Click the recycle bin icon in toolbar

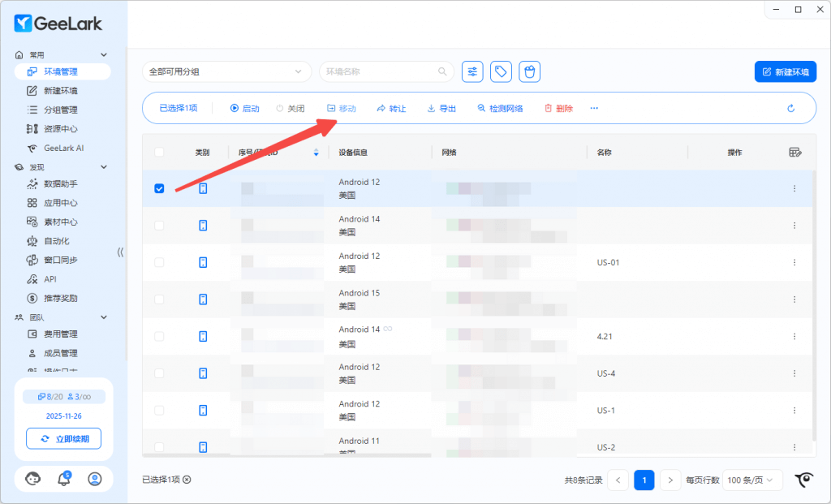[x=530, y=71]
